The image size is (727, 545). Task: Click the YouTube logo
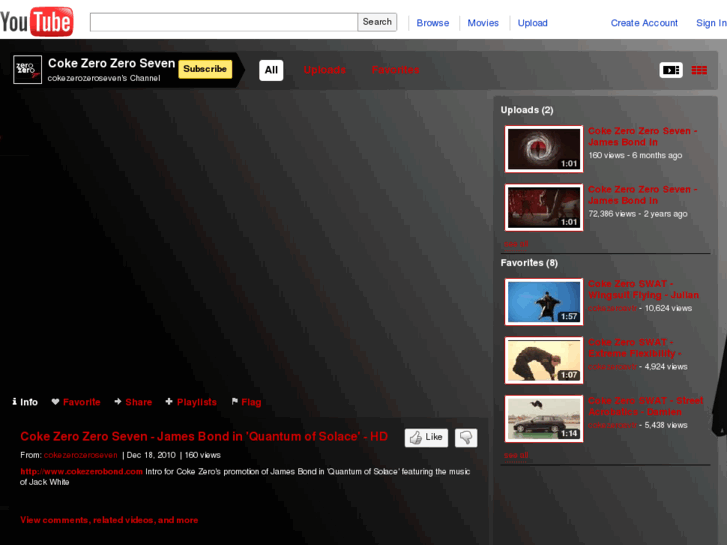(x=37, y=21)
